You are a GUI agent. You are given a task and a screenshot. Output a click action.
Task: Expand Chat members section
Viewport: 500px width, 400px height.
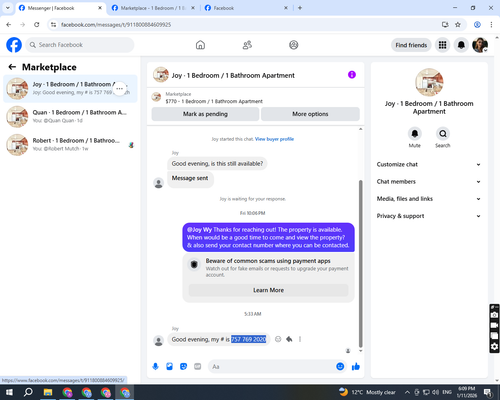[429, 182]
